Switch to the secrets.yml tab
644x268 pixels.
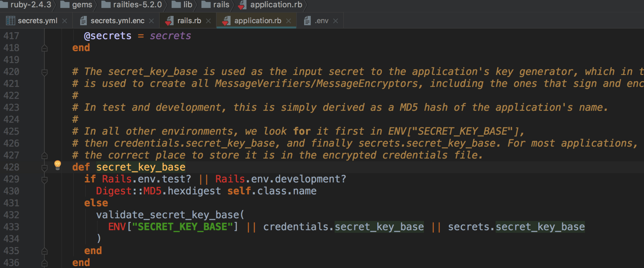37,21
